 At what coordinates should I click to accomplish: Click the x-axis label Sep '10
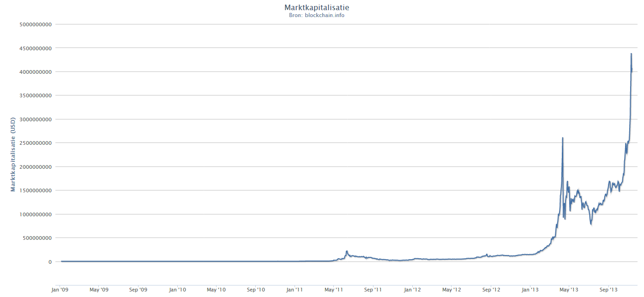coord(256,290)
